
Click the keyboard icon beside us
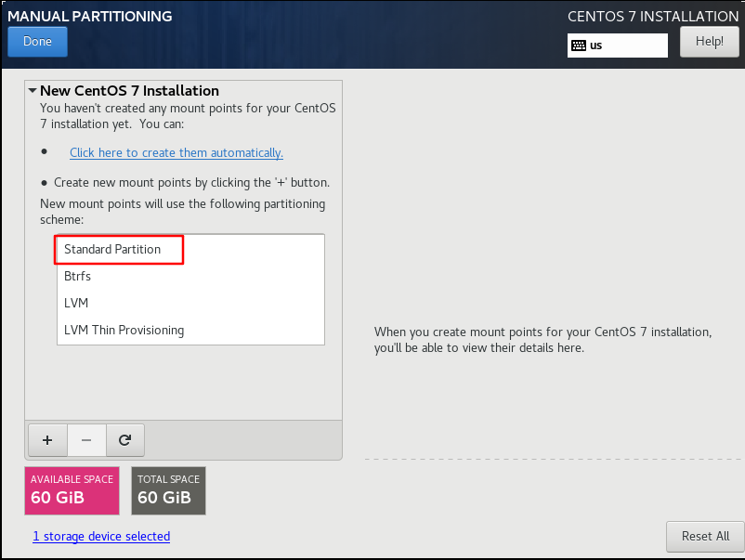pos(578,46)
